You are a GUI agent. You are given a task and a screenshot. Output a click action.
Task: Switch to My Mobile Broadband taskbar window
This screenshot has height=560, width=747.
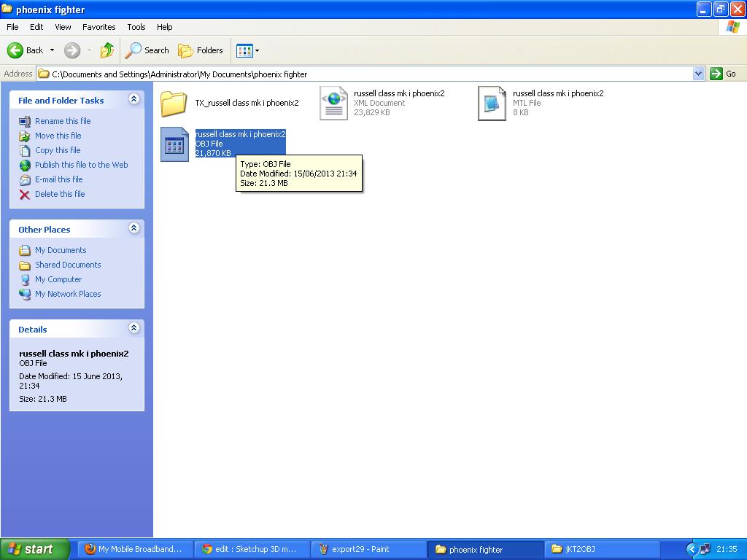[134, 549]
